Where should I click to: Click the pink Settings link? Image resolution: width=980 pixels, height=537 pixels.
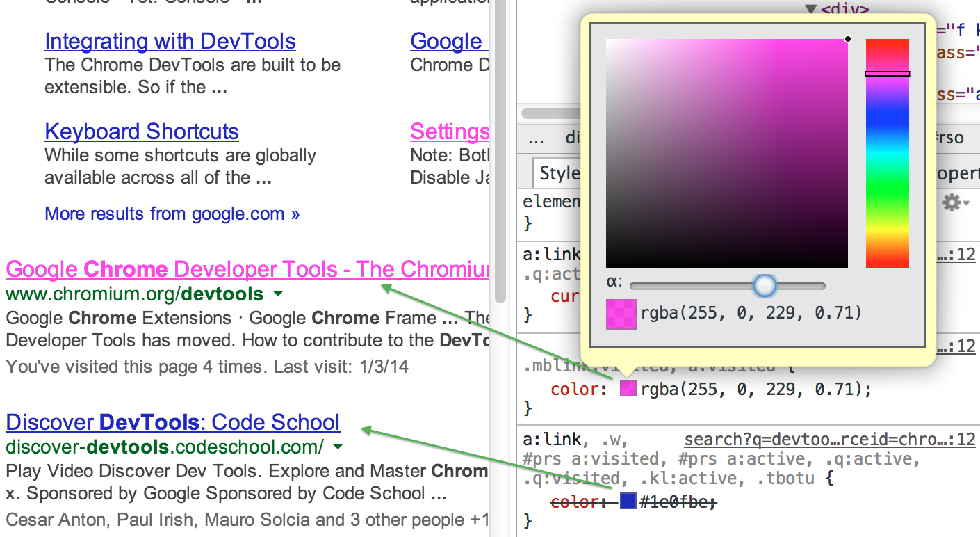pos(450,132)
